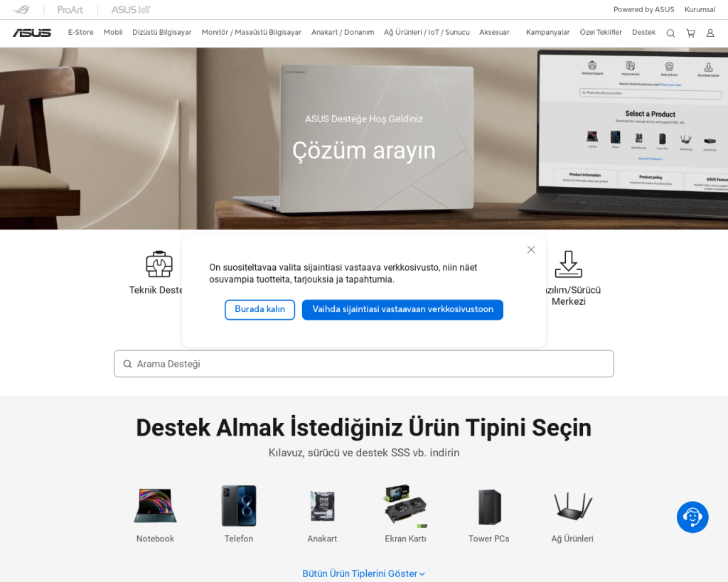Click the Anakart label
Screen dimensions: 728x582
coord(322,539)
